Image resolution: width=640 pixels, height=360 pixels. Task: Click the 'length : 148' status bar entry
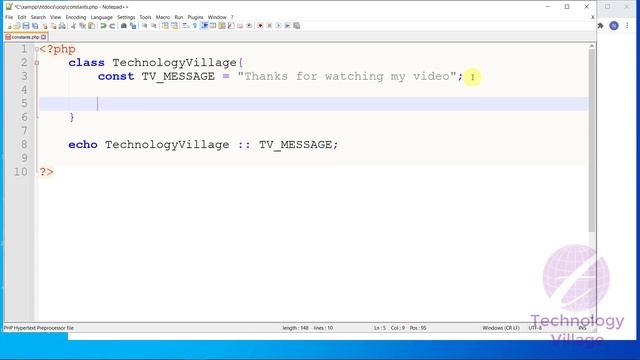pos(296,328)
